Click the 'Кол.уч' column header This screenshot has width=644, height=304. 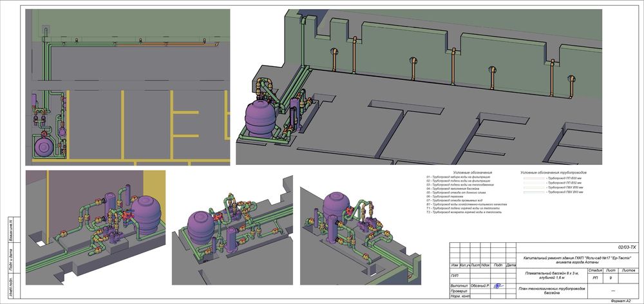tap(464, 265)
